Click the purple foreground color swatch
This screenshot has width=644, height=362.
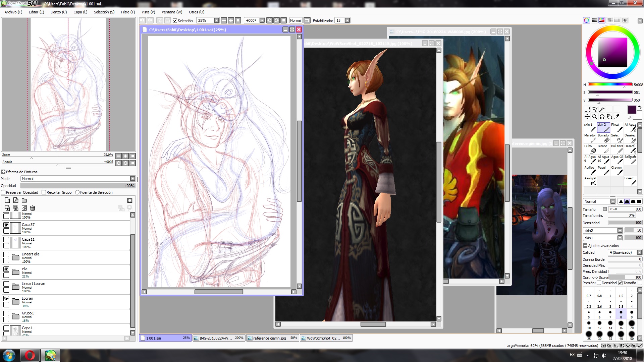pyautogui.click(x=632, y=110)
